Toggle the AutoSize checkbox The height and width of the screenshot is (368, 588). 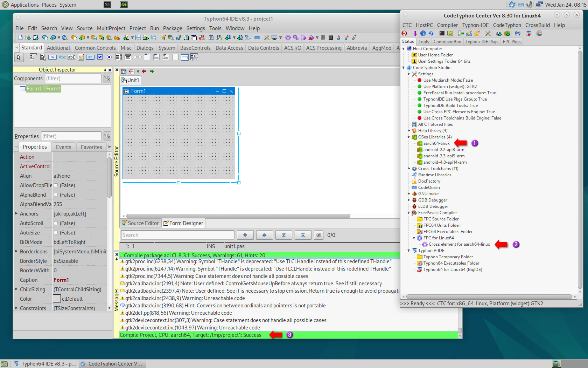(56, 233)
